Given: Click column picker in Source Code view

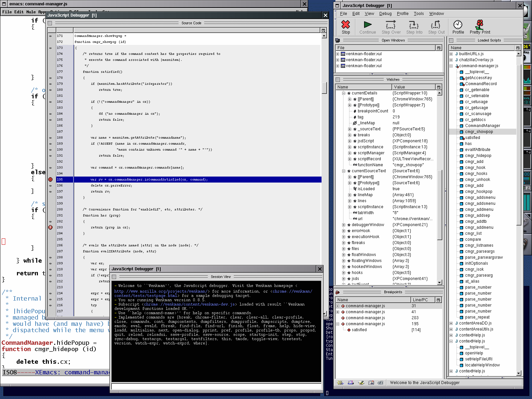Looking at the screenshot, I should [x=323, y=30].
